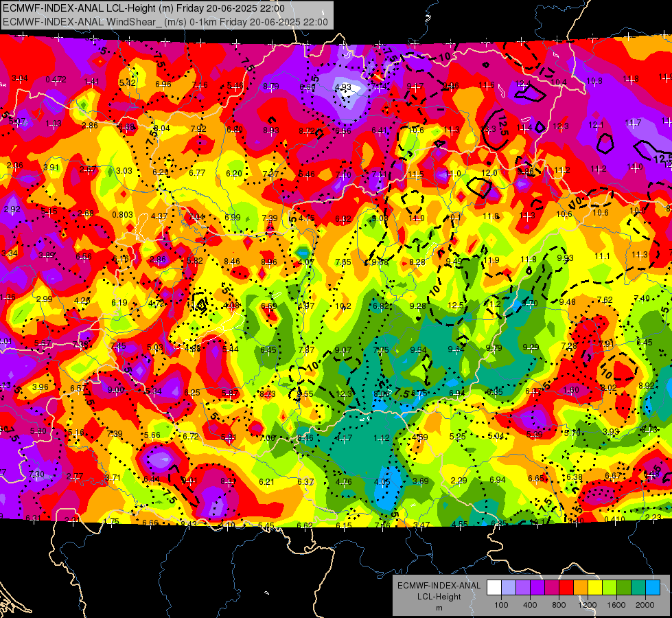The width and height of the screenshot is (672, 618).
Task: Click the map value '2.99'
Action: 44,299
